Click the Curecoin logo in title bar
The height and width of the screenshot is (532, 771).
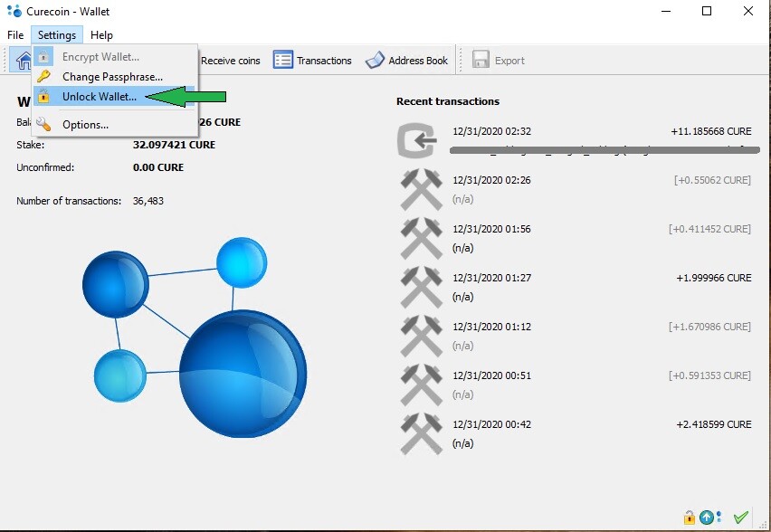[14, 11]
